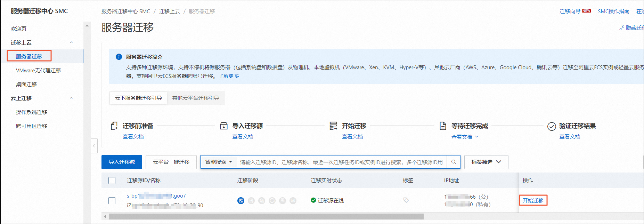Open the 智能搜索 dropdown
The width and height of the screenshot is (644, 224).
point(219,162)
